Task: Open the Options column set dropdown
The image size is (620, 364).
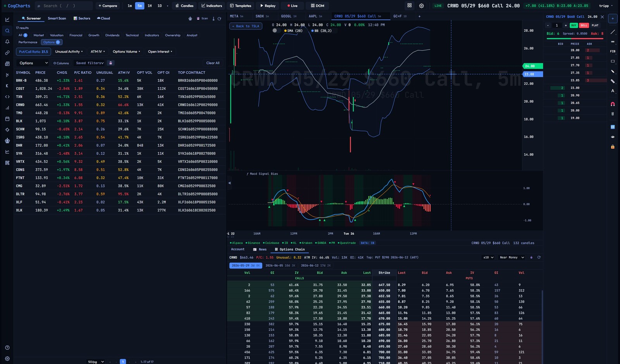Action: click(33, 63)
